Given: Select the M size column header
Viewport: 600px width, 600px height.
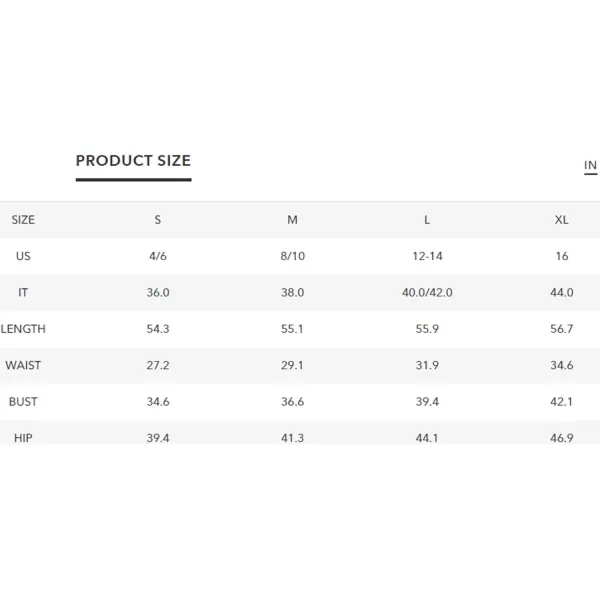Looking at the screenshot, I should pyautogui.click(x=292, y=220).
